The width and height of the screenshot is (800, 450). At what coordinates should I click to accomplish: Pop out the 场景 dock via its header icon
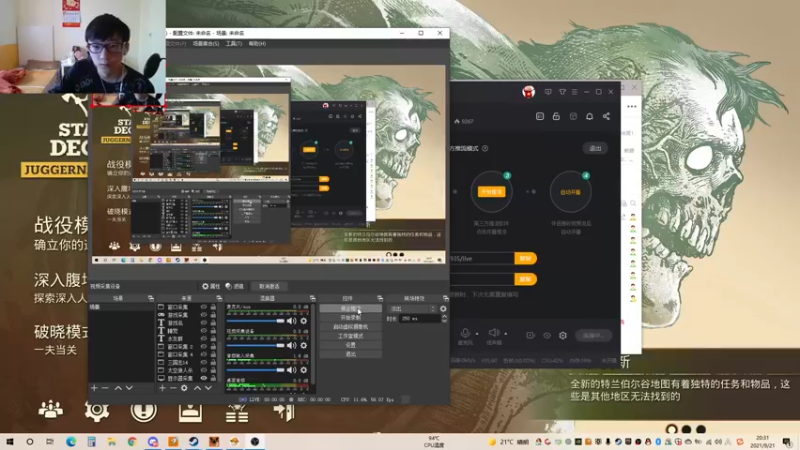click(151, 298)
